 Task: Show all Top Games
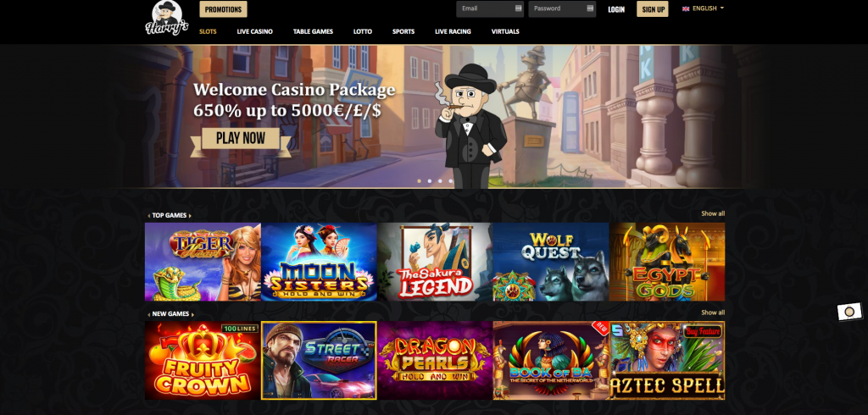click(x=713, y=213)
